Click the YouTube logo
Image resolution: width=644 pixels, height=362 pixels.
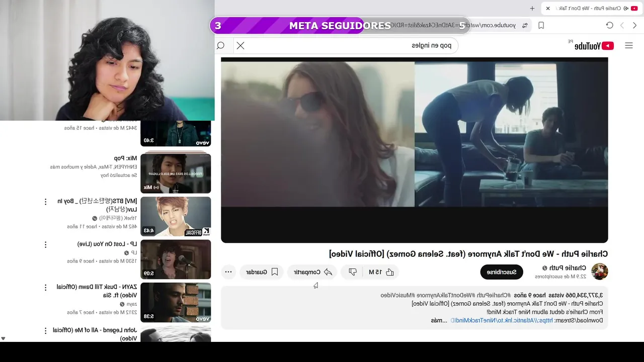[594, 46]
